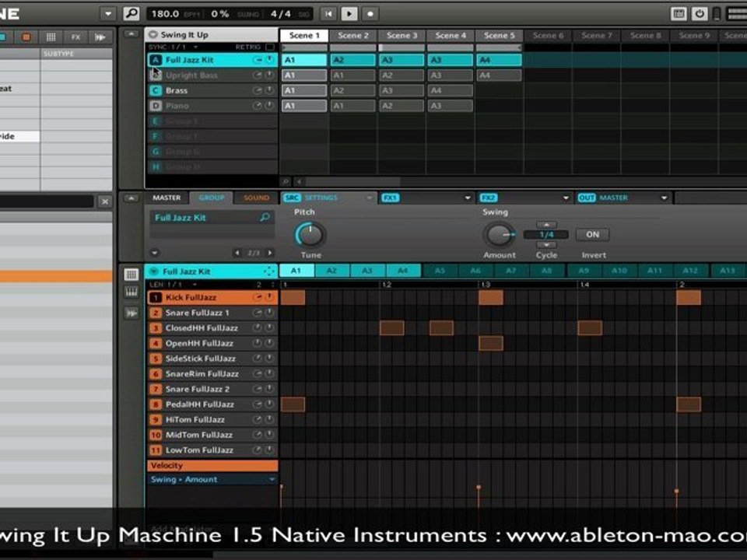Increase the Swing Cycle value with up arrow

(x=546, y=224)
